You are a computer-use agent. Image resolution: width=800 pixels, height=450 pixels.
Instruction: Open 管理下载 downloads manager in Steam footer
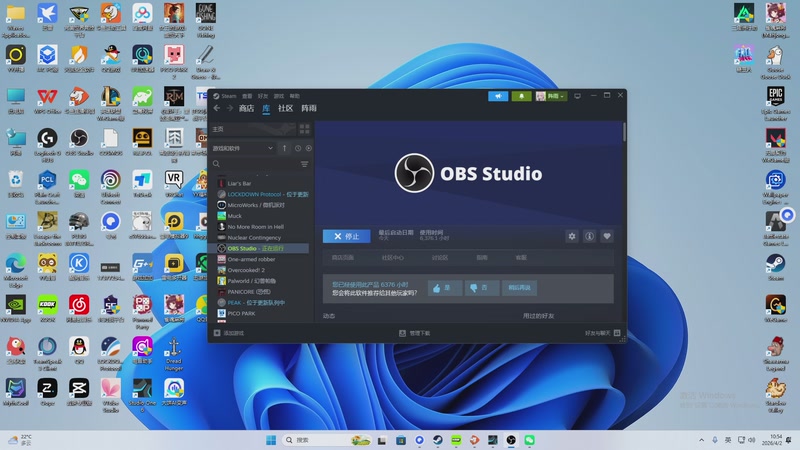pyautogui.click(x=414, y=333)
